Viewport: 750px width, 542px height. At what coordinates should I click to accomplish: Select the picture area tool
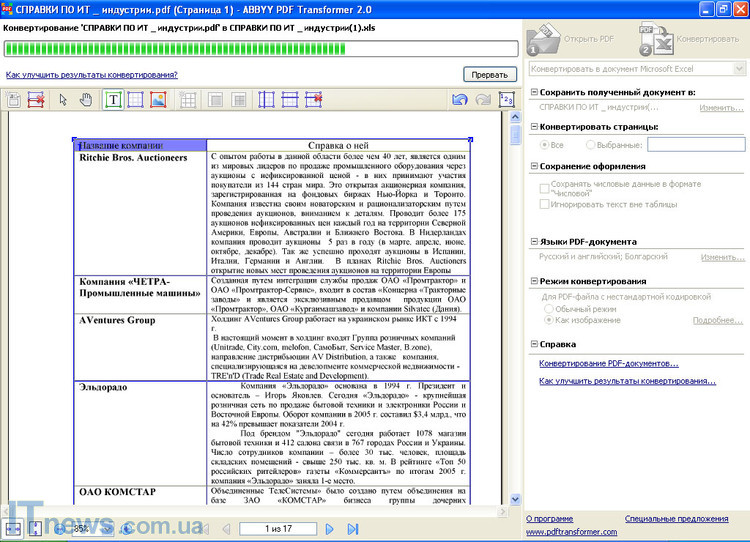(158, 100)
